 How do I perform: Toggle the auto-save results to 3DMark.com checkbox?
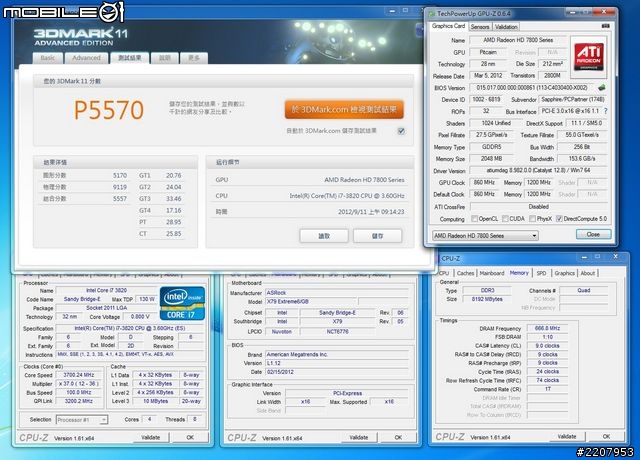click(x=401, y=131)
